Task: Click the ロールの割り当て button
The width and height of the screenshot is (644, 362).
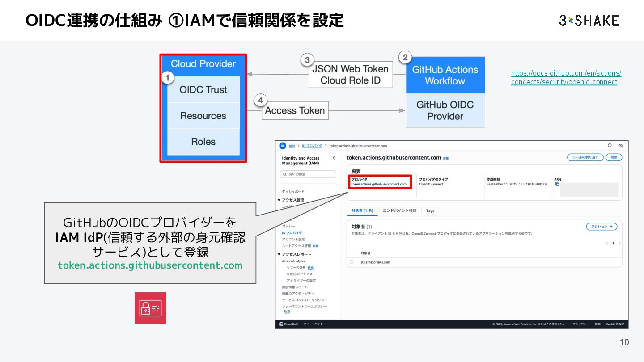Action: [x=585, y=157]
